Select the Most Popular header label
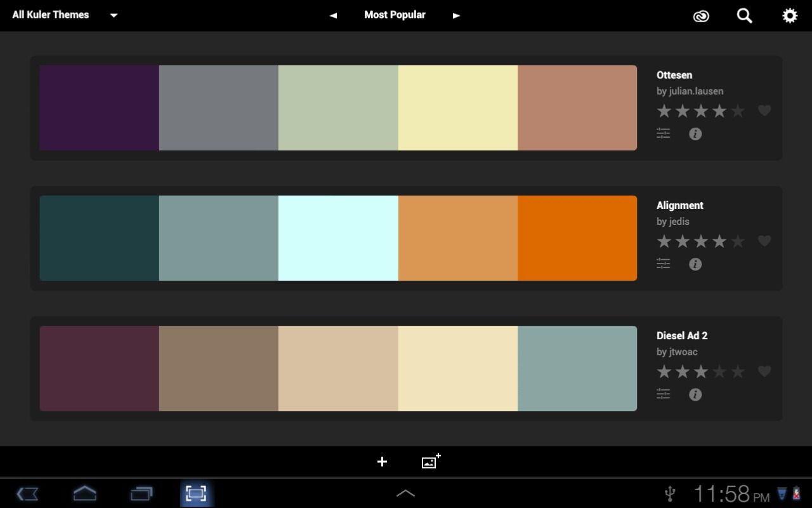This screenshot has width=812, height=508. click(395, 15)
